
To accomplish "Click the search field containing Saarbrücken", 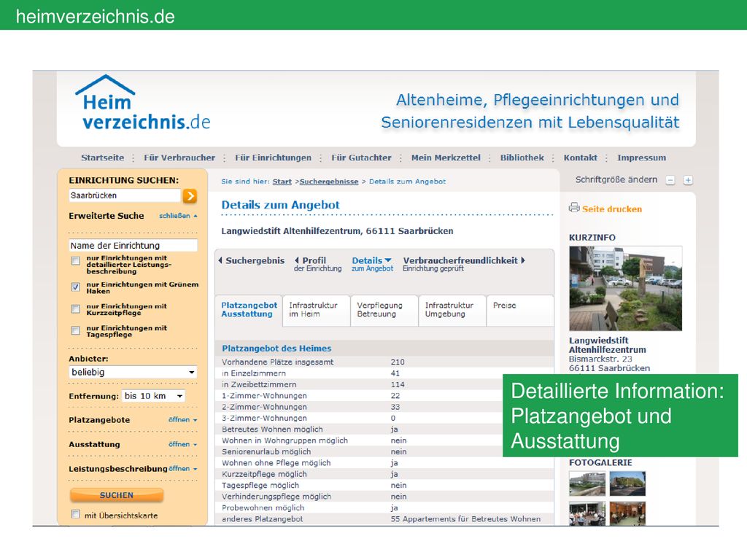I will (x=125, y=195).
